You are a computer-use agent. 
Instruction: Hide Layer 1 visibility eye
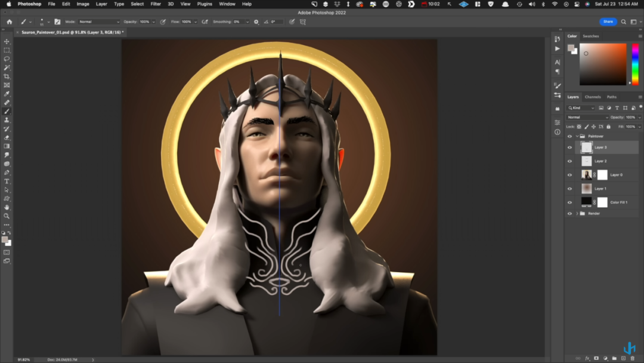click(569, 189)
